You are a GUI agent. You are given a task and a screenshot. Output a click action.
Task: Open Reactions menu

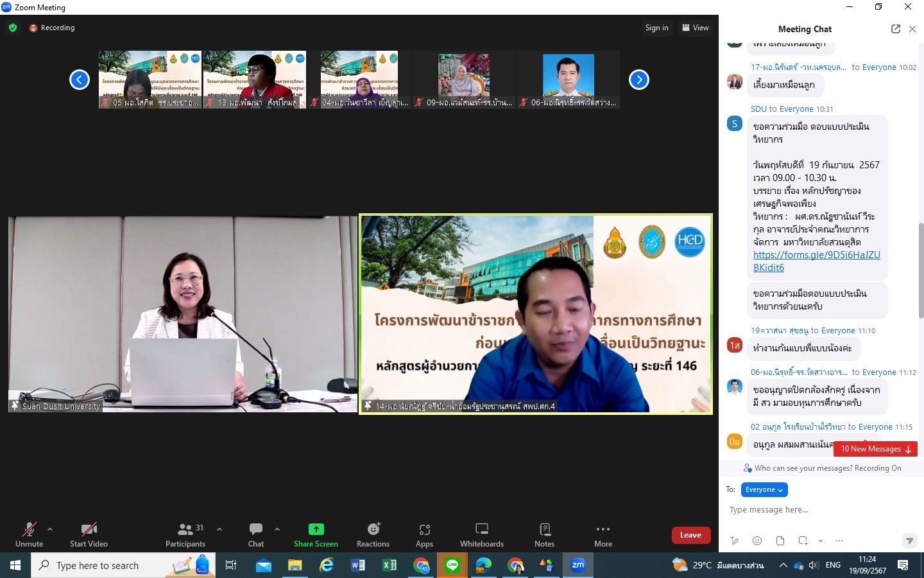tap(373, 534)
